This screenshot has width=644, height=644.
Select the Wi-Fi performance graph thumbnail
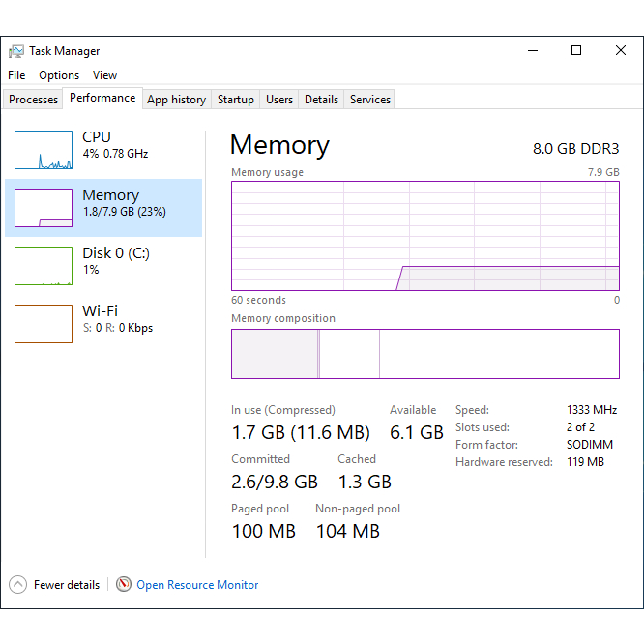click(x=44, y=324)
